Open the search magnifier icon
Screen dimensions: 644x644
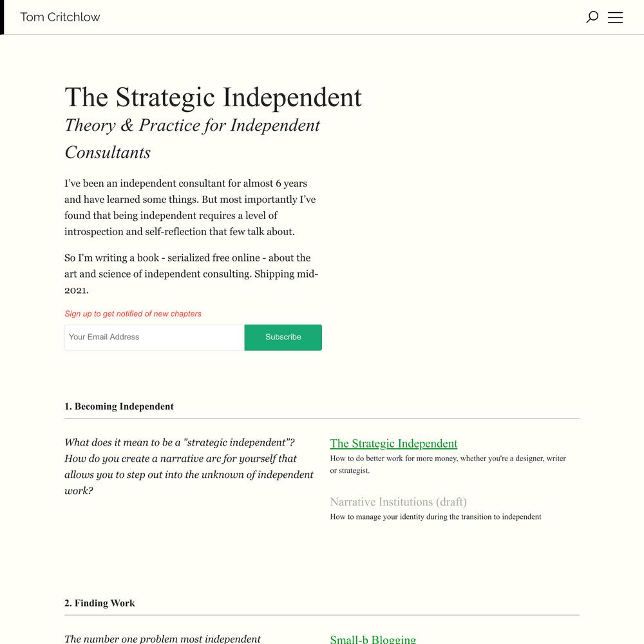point(592,17)
